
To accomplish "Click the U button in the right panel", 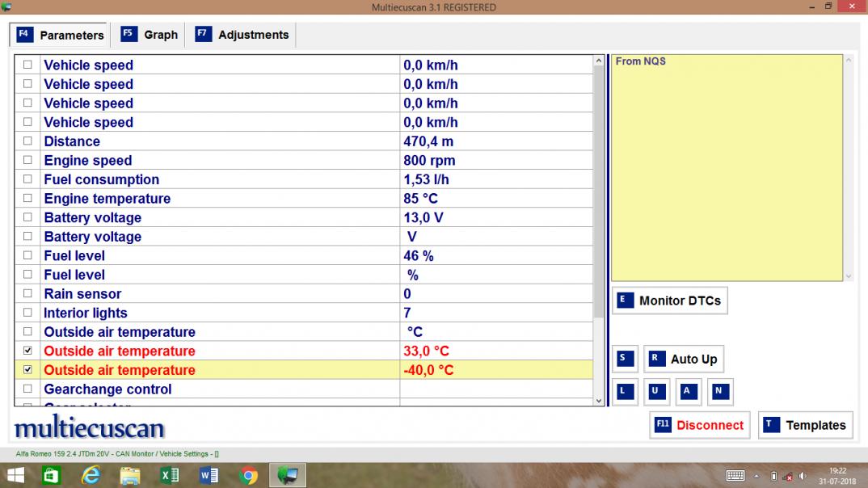I will click(656, 392).
